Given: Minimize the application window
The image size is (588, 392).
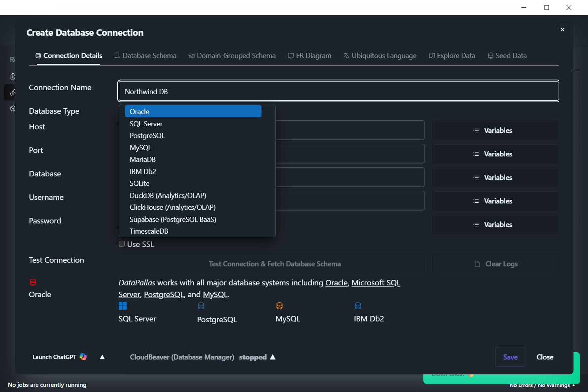Looking at the screenshot, I should tap(524, 7).
